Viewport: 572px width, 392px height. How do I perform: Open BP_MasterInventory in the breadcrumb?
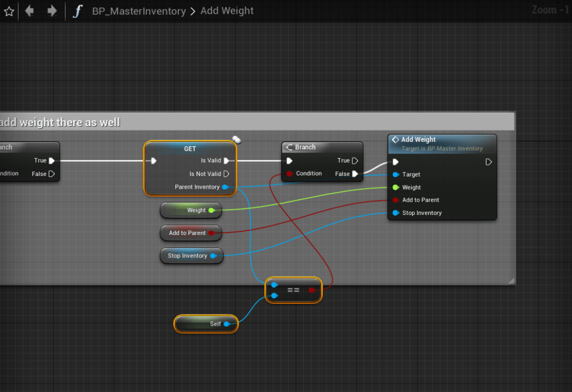pyautogui.click(x=139, y=11)
